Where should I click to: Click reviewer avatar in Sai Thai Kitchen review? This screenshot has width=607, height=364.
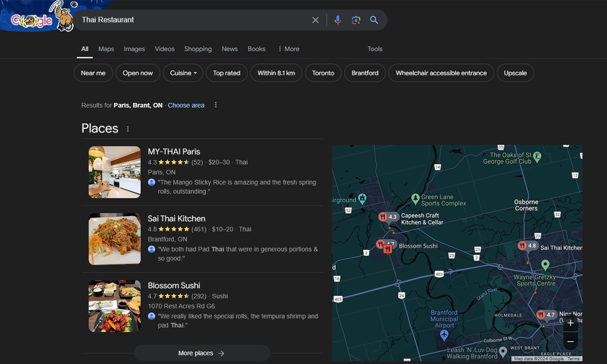pyautogui.click(x=151, y=249)
